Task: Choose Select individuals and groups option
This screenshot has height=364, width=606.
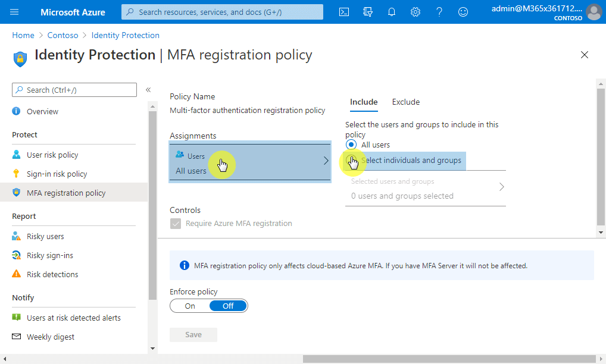Action: coord(405,160)
